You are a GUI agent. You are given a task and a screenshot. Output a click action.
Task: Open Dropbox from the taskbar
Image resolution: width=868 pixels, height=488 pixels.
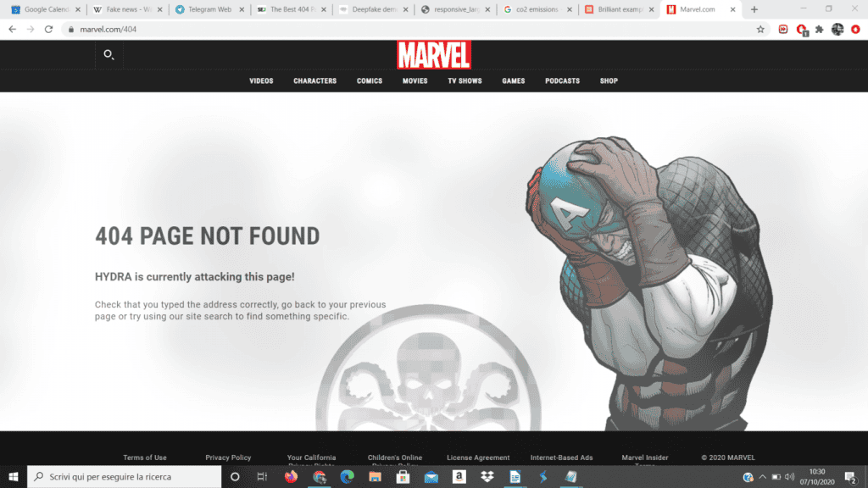click(x=487, y=477)
